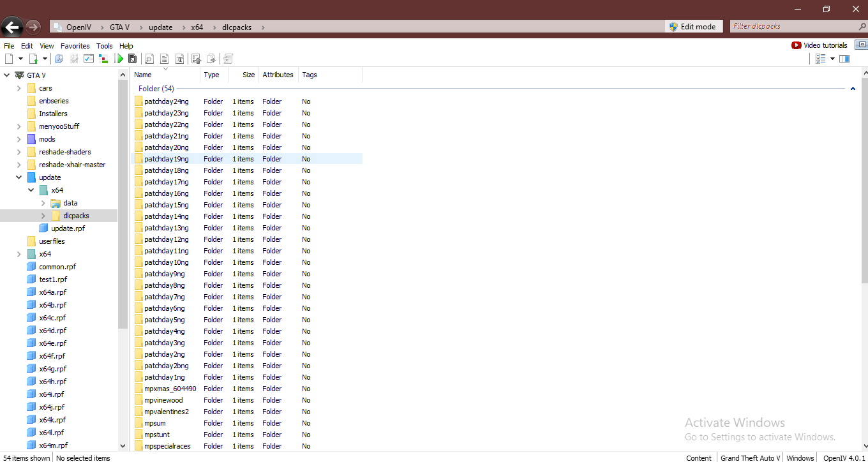
Task: Click the colored blocks toolbar icon
Action: [103, 59]
